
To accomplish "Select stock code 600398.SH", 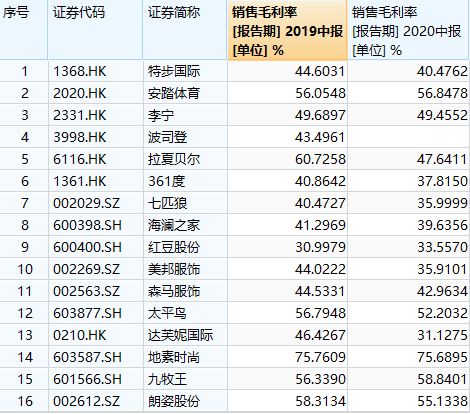I will coord(87,225).
